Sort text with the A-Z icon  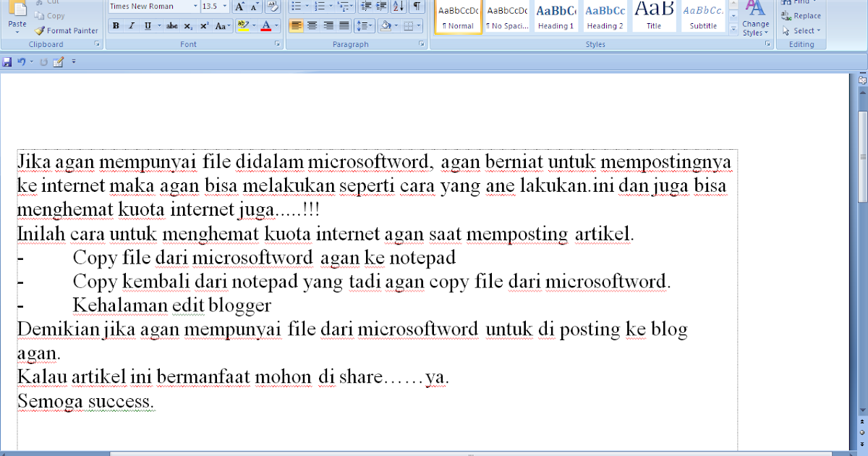[x=399, y=6]
